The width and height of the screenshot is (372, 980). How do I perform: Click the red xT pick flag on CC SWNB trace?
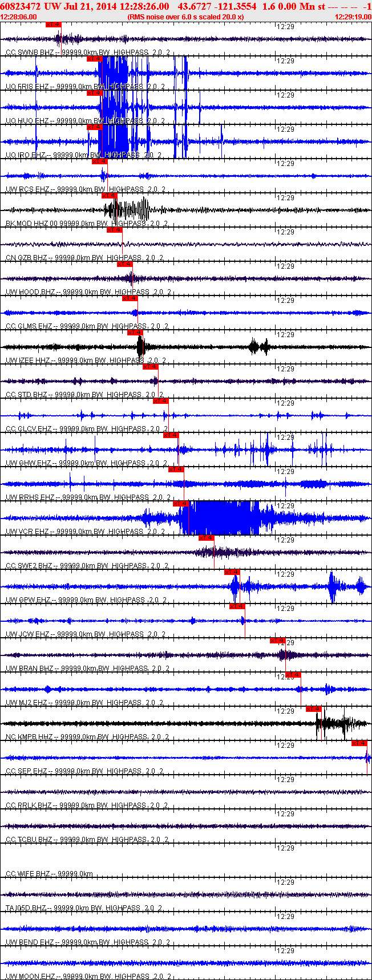[52, 25]
